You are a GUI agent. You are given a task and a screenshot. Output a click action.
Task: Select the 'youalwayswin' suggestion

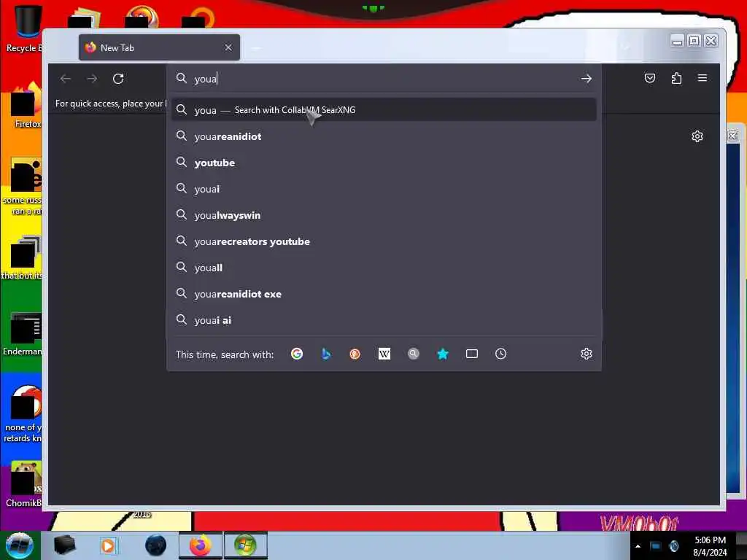point(384,215)
